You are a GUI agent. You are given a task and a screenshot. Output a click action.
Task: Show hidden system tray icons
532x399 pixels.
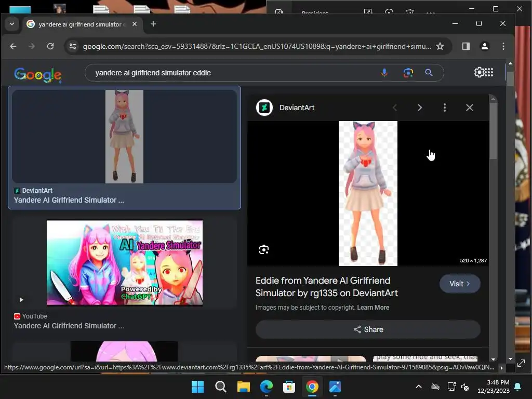tap(419, 387)
